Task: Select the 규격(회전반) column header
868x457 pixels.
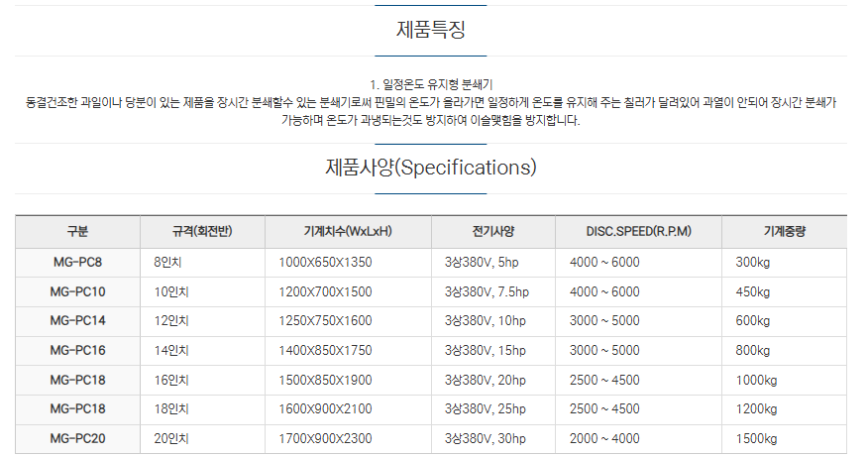Action: tap(202, 232)
